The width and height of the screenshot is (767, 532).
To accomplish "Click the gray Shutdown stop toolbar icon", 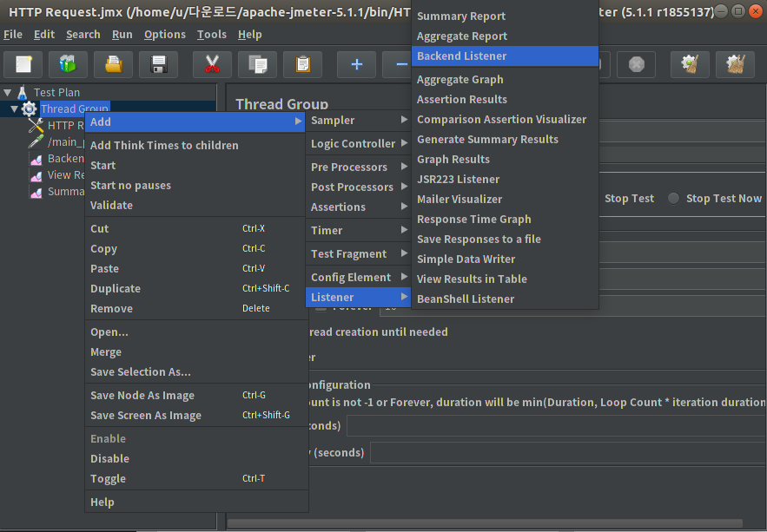I will tap(637, 64).
